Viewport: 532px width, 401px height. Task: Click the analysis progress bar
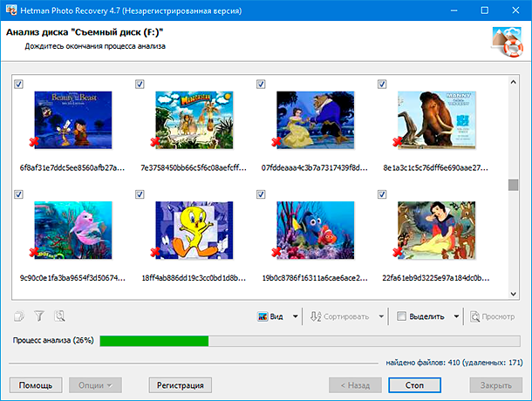tap(310, 341)
